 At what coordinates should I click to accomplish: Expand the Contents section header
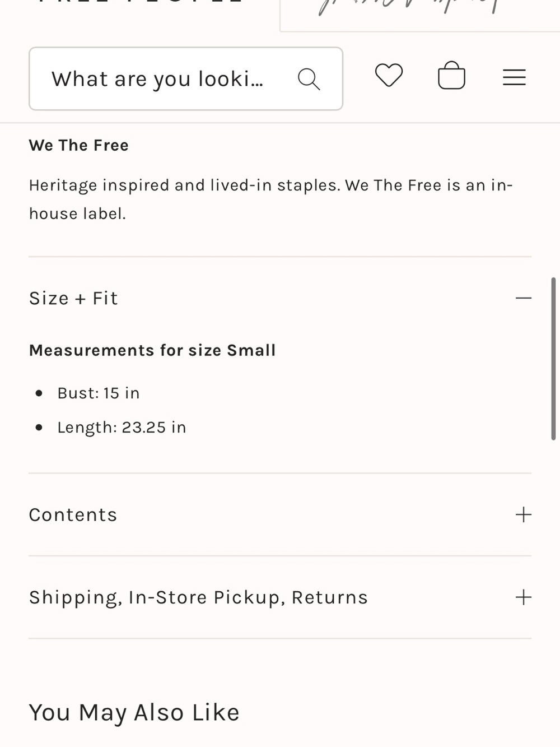point(280,514)
